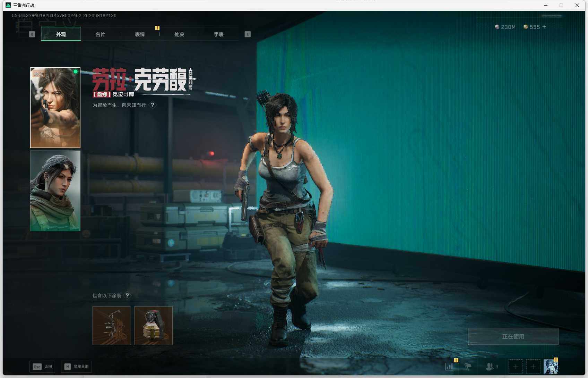
Task: Open the flag icon in bottom bar
Action: 468,367
